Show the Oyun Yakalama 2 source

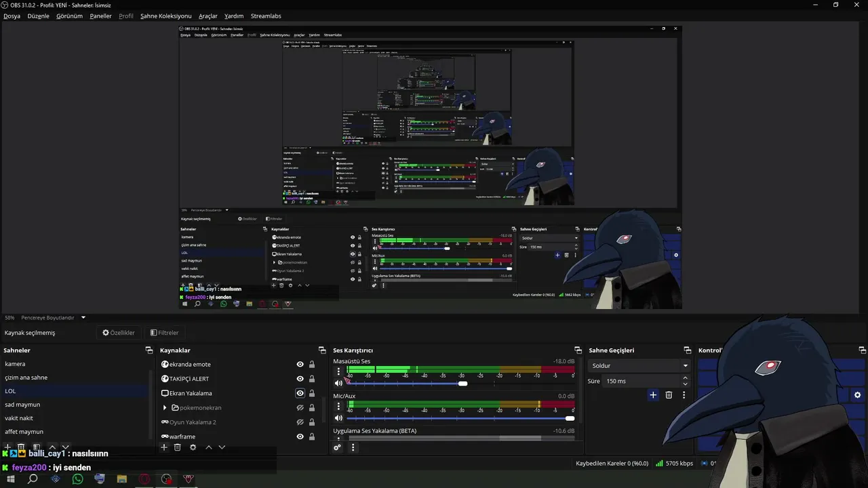coord(300,422)
